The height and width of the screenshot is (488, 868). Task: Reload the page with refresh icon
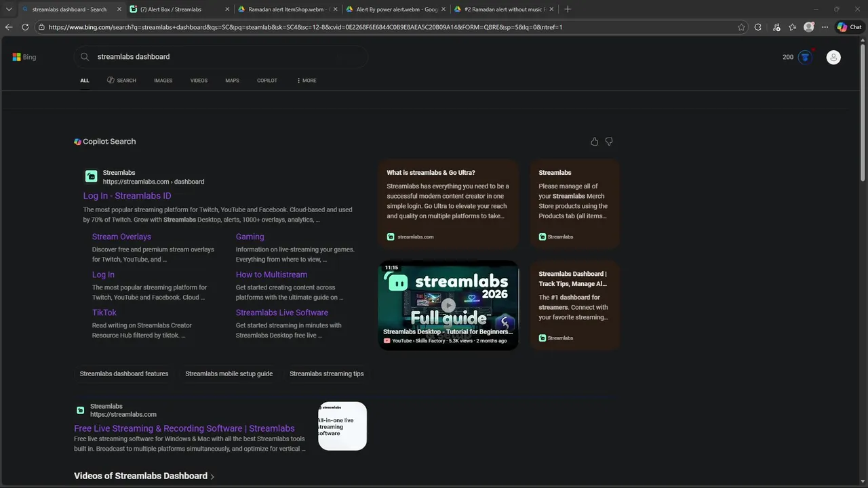25,27
